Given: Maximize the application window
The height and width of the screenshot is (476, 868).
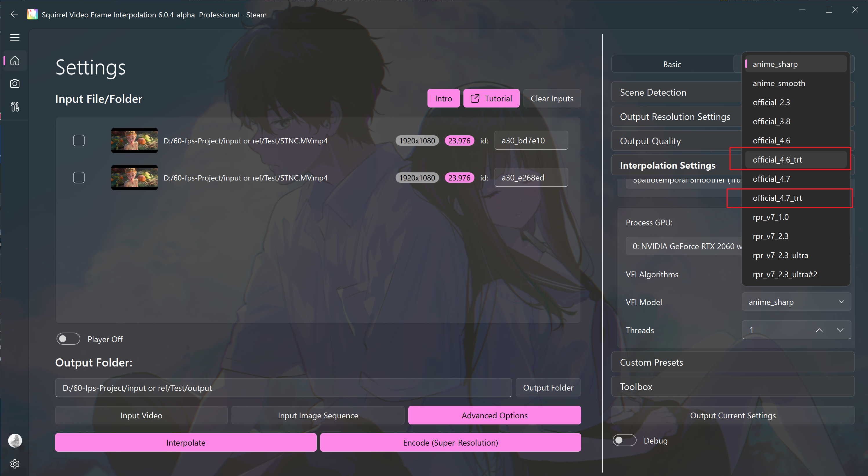Looking at the screenshot, I should pyautogui.click(x=829, y=10).
